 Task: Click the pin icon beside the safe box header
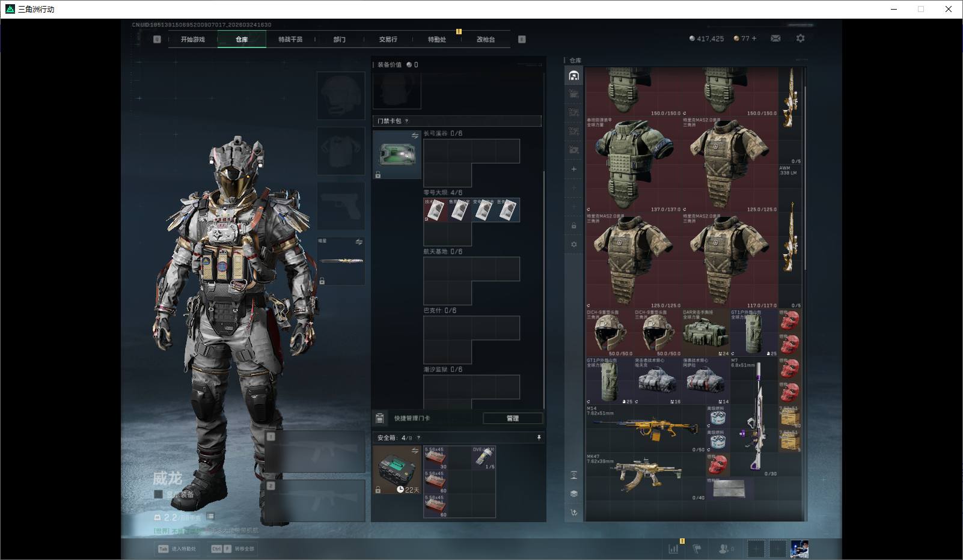click(x=539, y=437)
